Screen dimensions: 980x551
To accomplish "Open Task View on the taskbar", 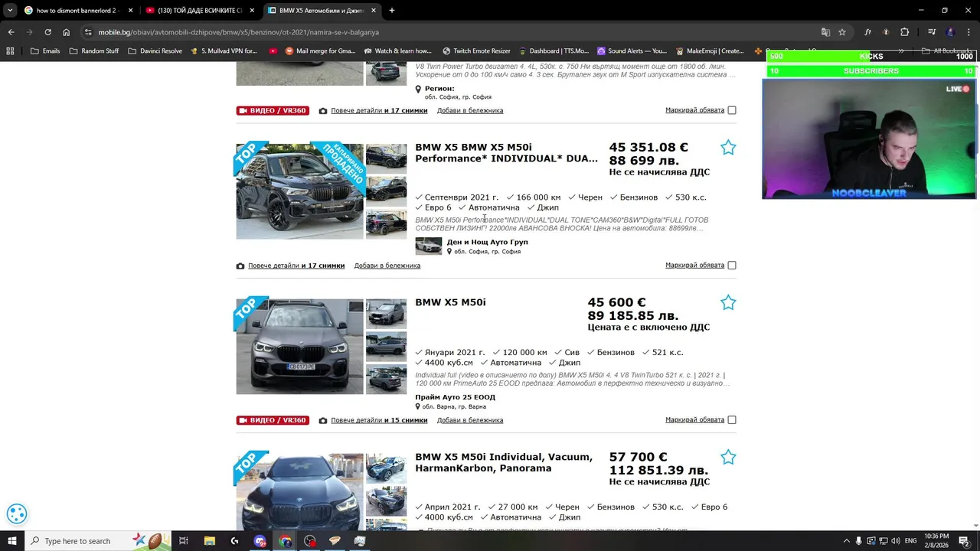I will point(184,541).
